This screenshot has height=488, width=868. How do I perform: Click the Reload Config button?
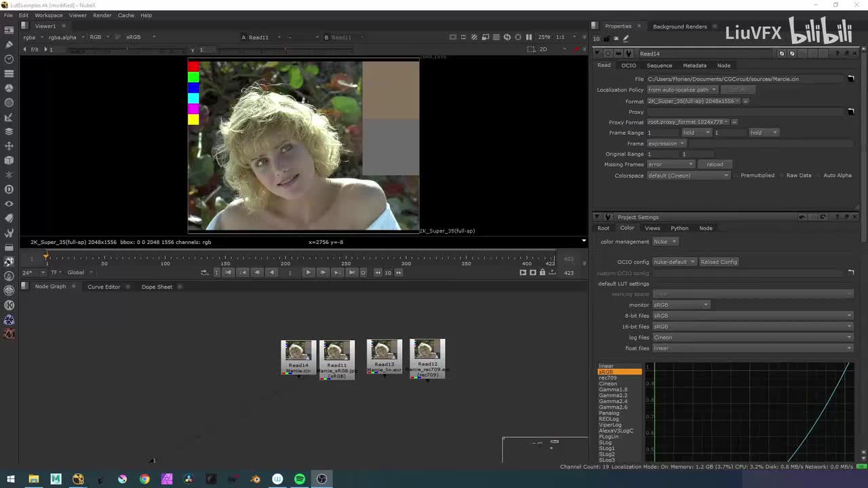[x=719, y=262]
